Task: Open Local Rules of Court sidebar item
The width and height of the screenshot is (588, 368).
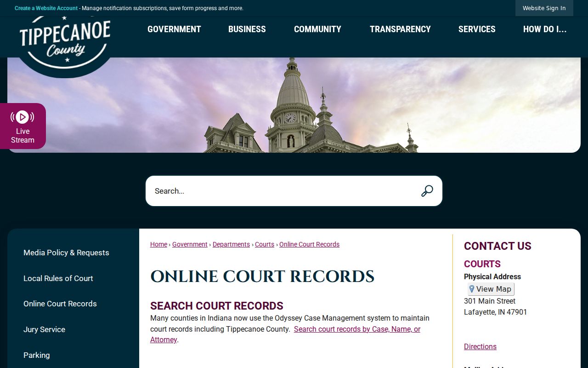Action: click(58, 278)
